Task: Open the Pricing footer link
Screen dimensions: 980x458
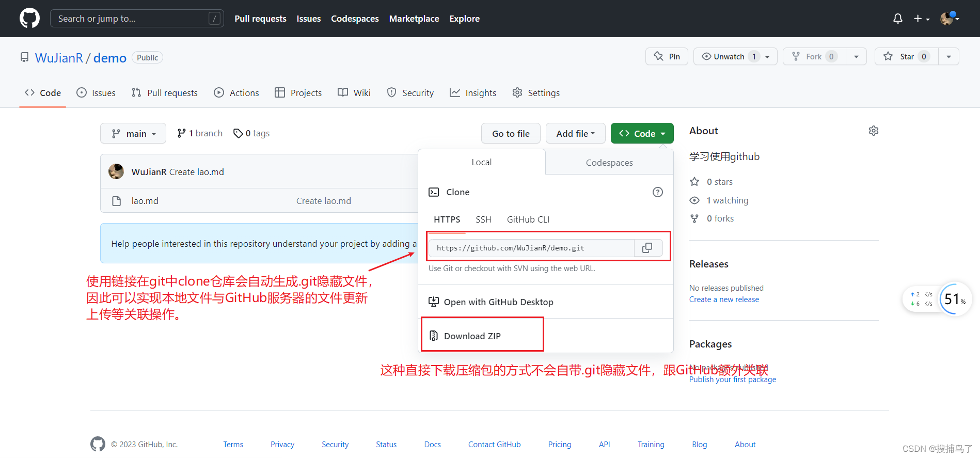Action: point(560,445)
